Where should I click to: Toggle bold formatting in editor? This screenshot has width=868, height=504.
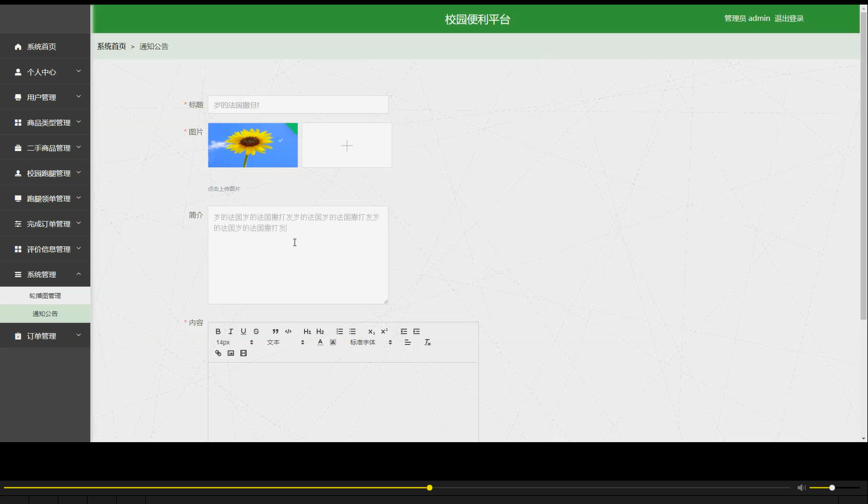(x=218, y=332)
